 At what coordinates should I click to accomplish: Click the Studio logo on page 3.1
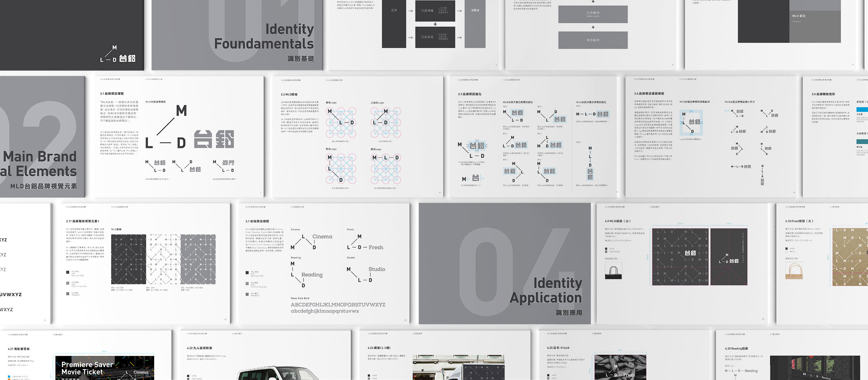click(x=366, y=274)
